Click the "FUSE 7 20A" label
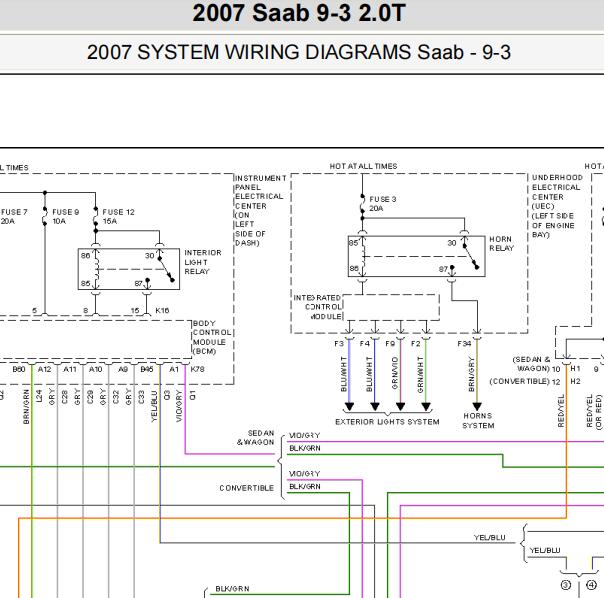 [x=14, y=217]
